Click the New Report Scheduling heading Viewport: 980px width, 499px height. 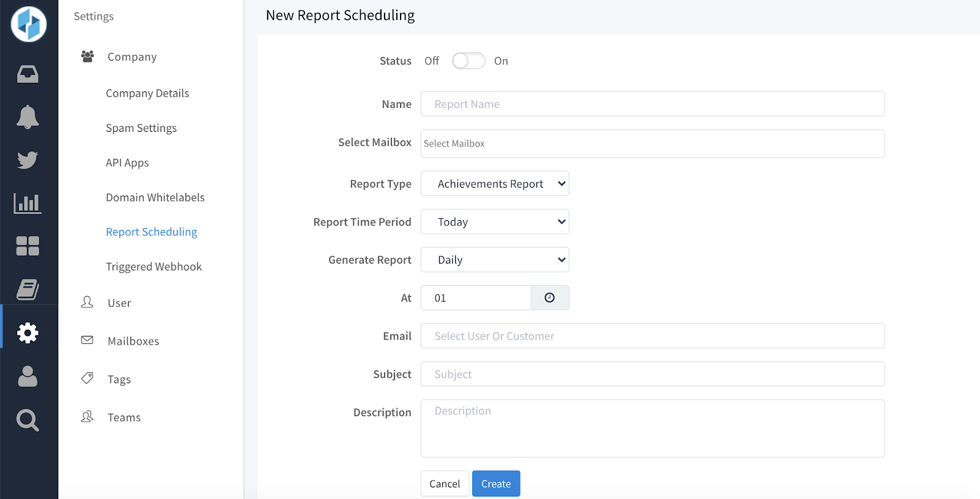340,15
